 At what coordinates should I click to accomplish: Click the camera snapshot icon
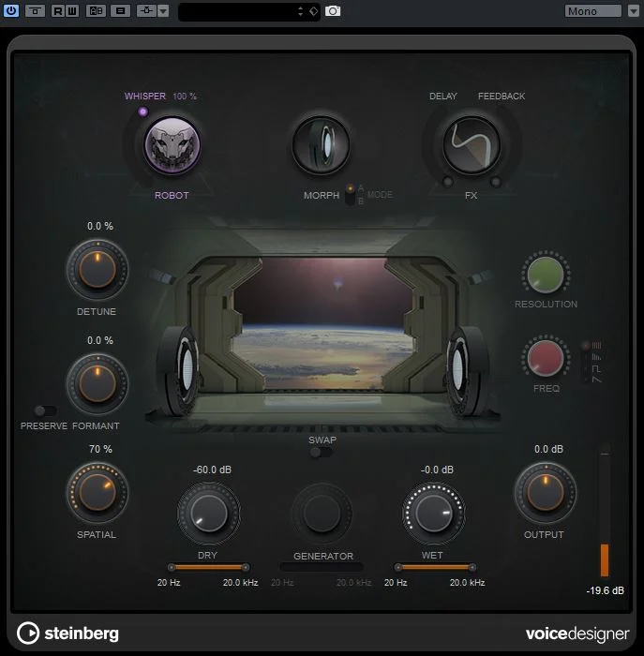click(333, 11)
